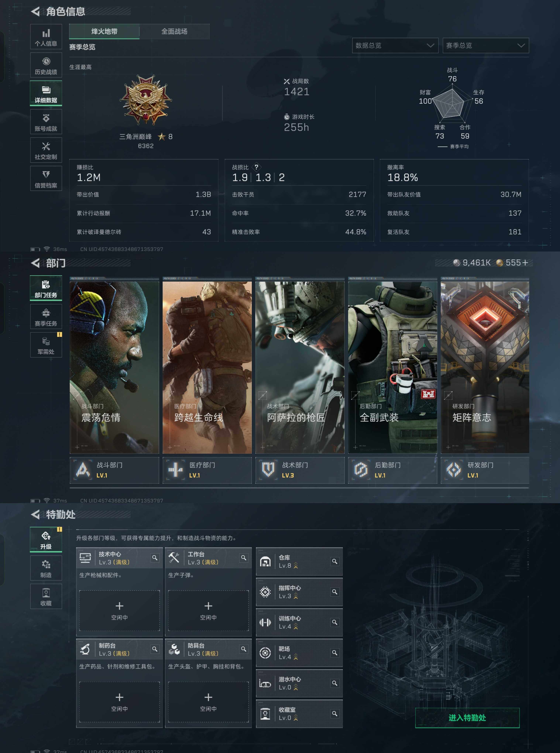Click the plus next to 555 currency
The width and height of the screenshot is (560, 753).
[525, 263]
